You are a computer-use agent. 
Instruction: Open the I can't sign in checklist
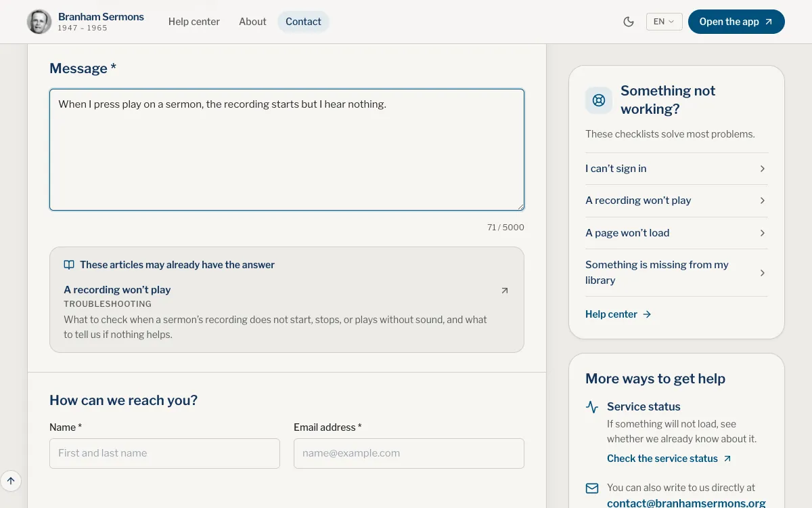(677, 169)
